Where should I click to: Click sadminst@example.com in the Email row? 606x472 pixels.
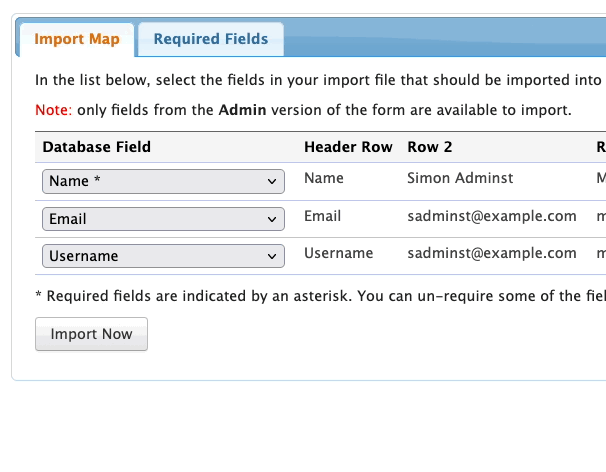pos(492,216)
